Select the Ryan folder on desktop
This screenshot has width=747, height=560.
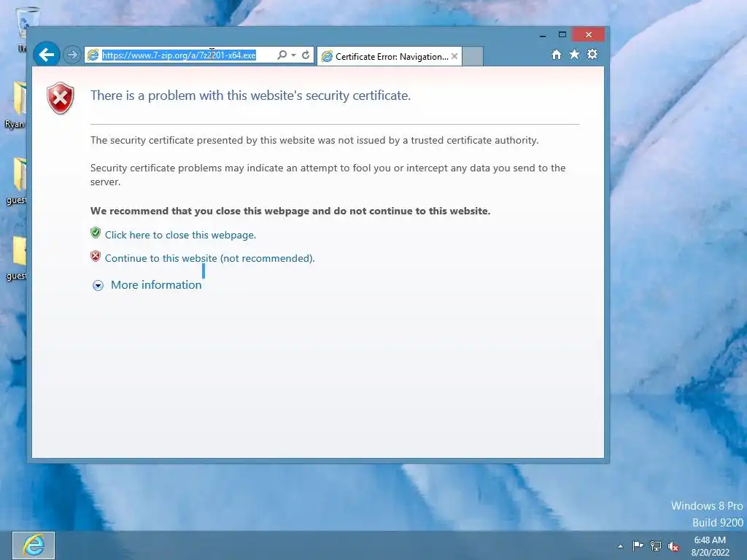click(x=16, y=105)
